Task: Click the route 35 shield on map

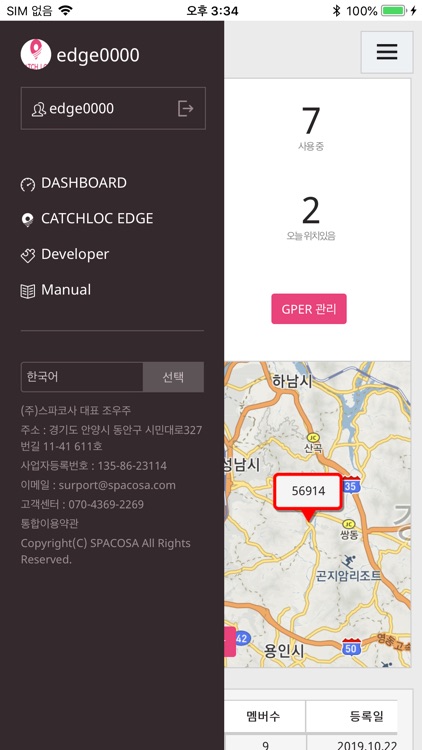Action: 351,485
